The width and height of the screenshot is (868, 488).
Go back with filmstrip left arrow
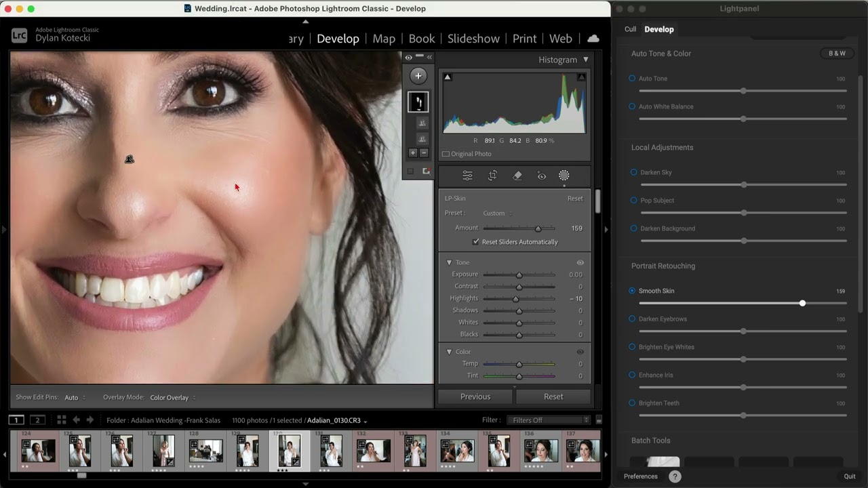(x=76, y=420)
